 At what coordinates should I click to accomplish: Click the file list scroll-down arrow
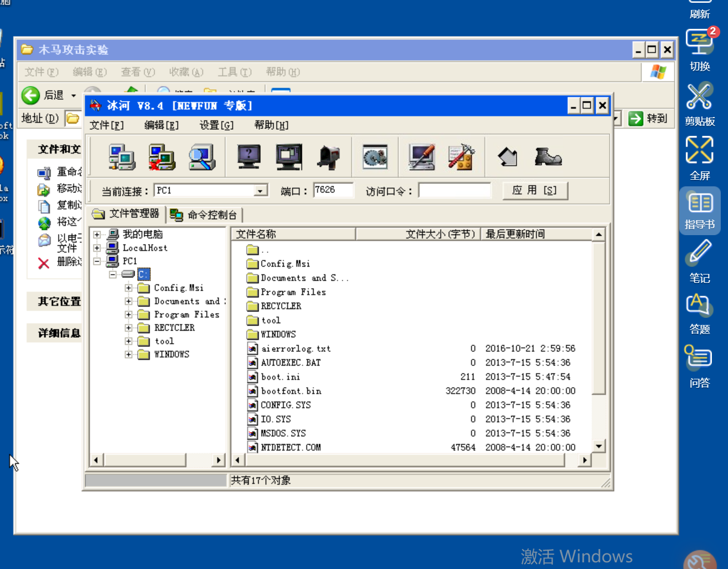pos(599,446)
